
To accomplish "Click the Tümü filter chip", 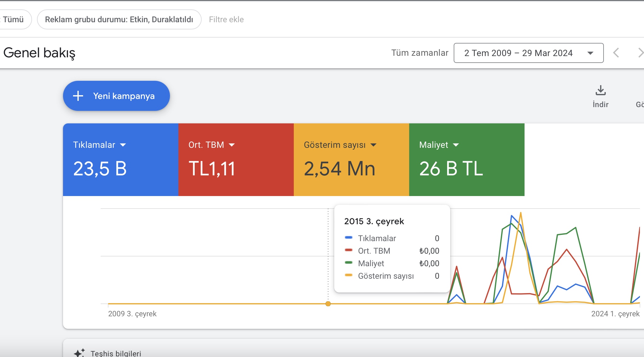I will [13, 19].
